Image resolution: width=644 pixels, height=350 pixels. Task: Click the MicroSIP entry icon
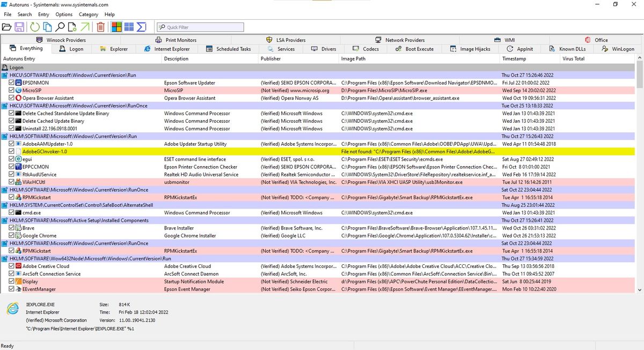tap(18, 91)
